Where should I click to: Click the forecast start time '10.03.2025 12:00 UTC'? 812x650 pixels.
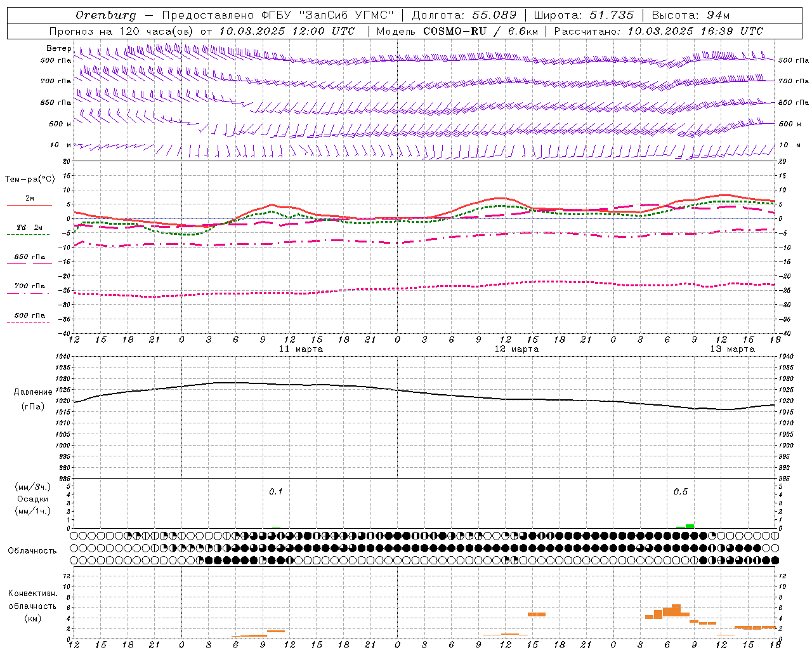[x=287, y=31]
